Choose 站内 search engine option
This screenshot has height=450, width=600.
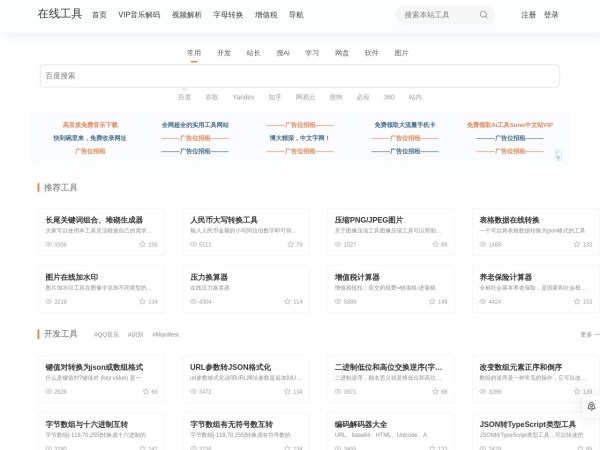tap(415, 97)
